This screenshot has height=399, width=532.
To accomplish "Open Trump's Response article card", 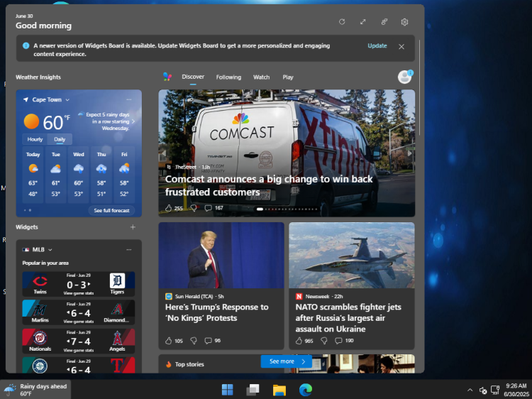I will tap(221, 286).
